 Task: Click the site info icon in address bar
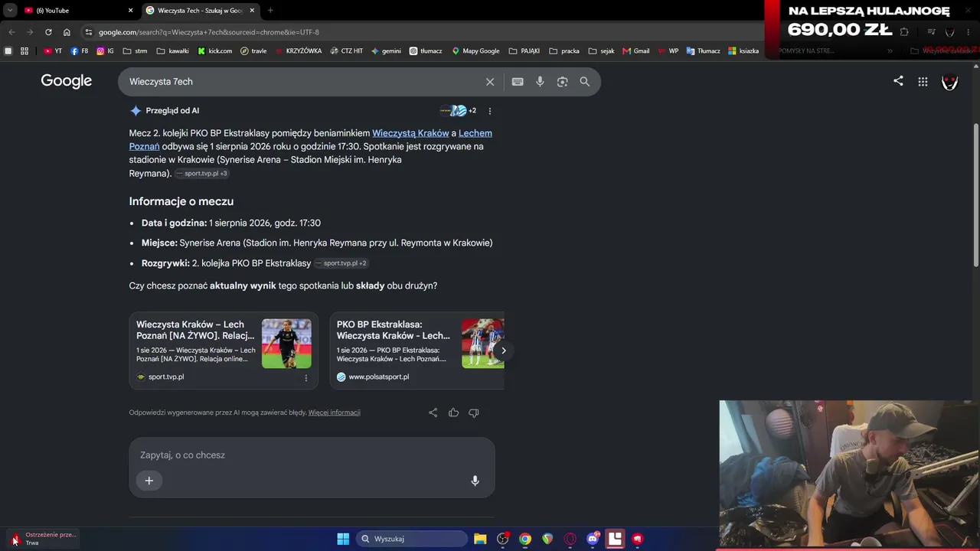coord(89,32)
